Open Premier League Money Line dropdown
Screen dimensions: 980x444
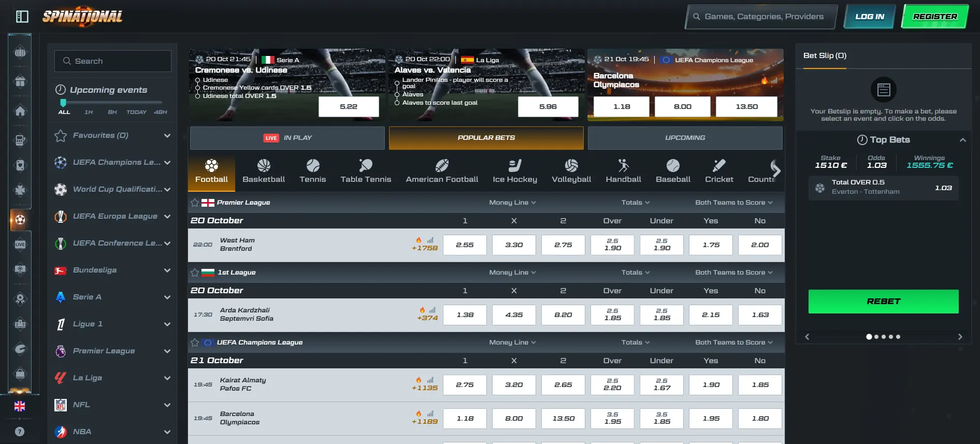point(512,203)
